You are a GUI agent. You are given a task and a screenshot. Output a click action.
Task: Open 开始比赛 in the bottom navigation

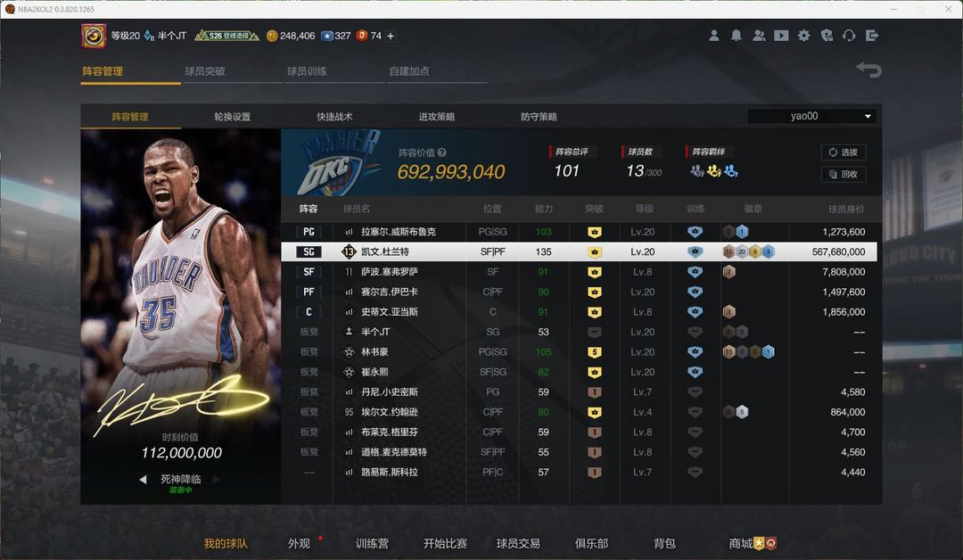(445, 543)
